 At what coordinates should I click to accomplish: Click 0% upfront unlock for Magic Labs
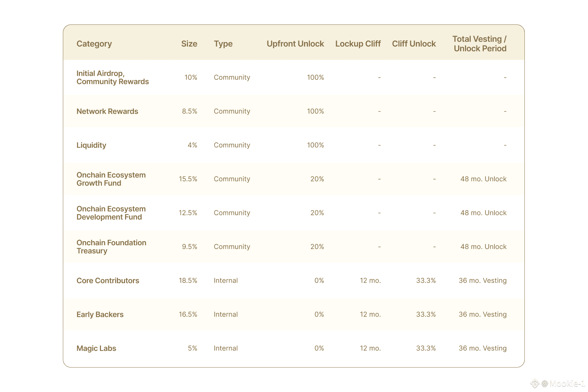(x=319, y=348)
